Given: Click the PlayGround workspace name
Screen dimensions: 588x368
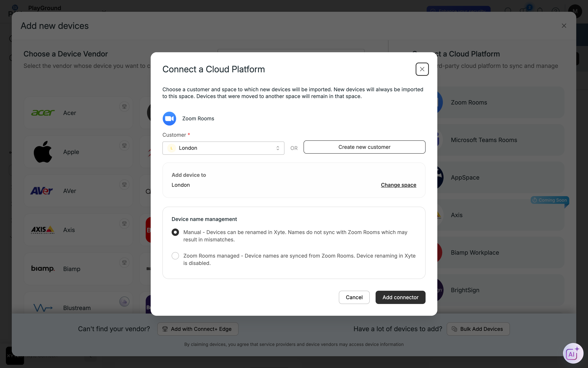Looking at the screenshot, I should (45, 8).
